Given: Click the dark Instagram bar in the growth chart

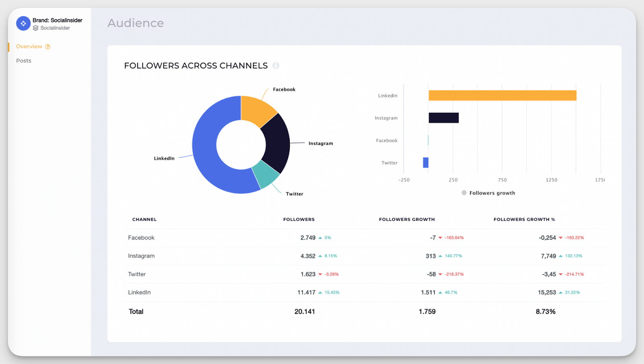Looking at the screenshot, I should 443,117.
